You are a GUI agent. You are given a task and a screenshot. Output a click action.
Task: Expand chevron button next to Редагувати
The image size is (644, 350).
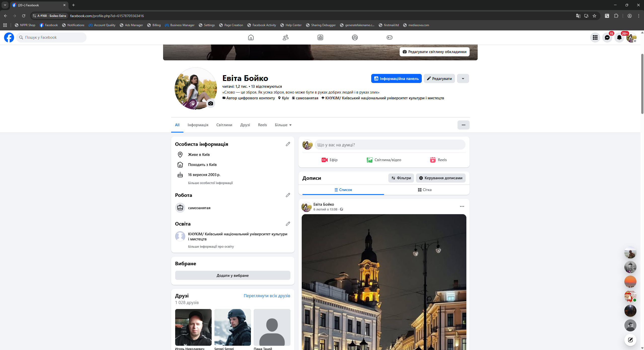click(463, 78)
